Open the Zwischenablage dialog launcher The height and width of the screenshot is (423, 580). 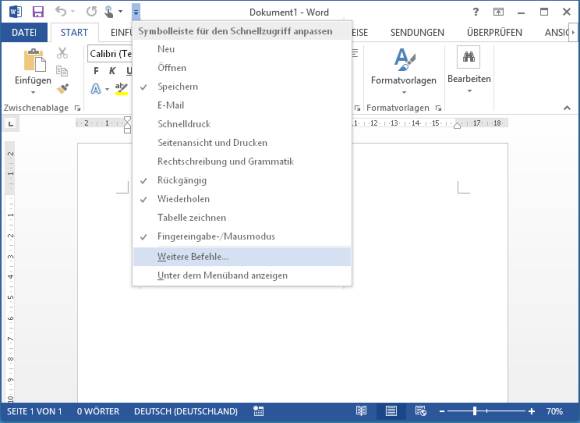tap(77, 108)
